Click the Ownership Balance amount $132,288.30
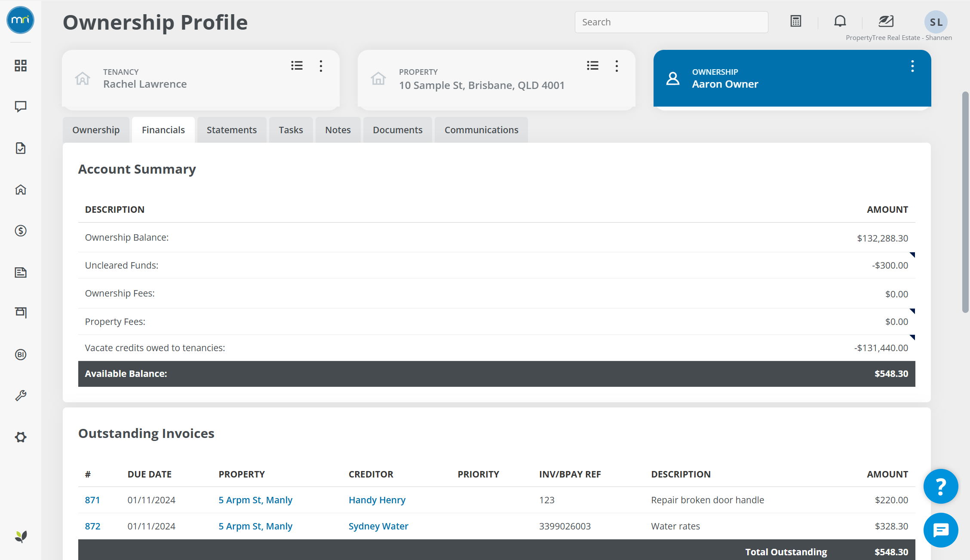Image resolution: width=970 pixels, height=560 pixels. 882,238
